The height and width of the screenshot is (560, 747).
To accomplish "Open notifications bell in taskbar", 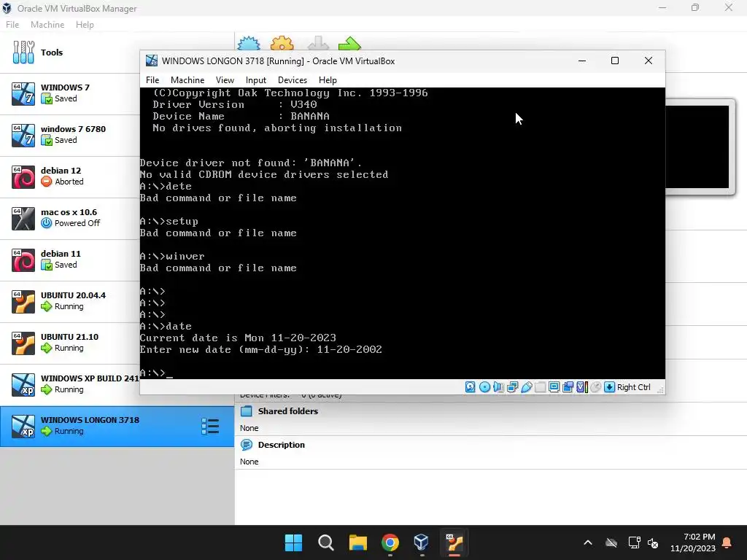I will (727, 542).
